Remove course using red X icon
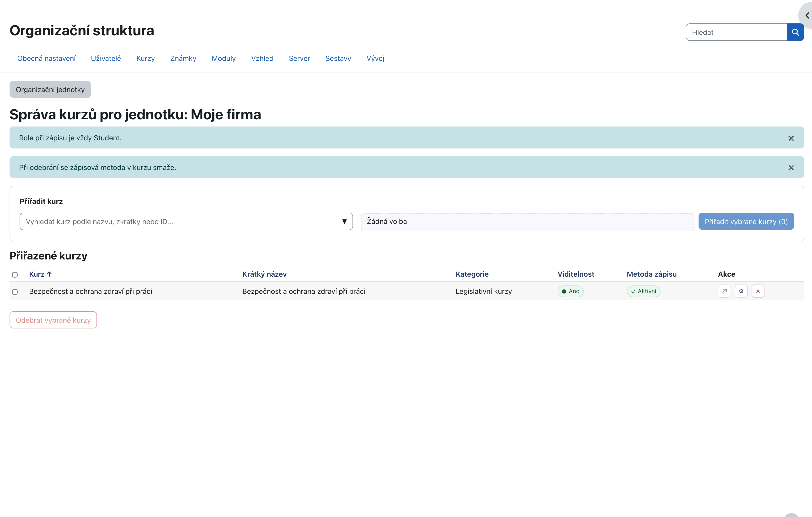Image resolution: width=812 pixels, height=517 pixels. [x=758, y=291]
